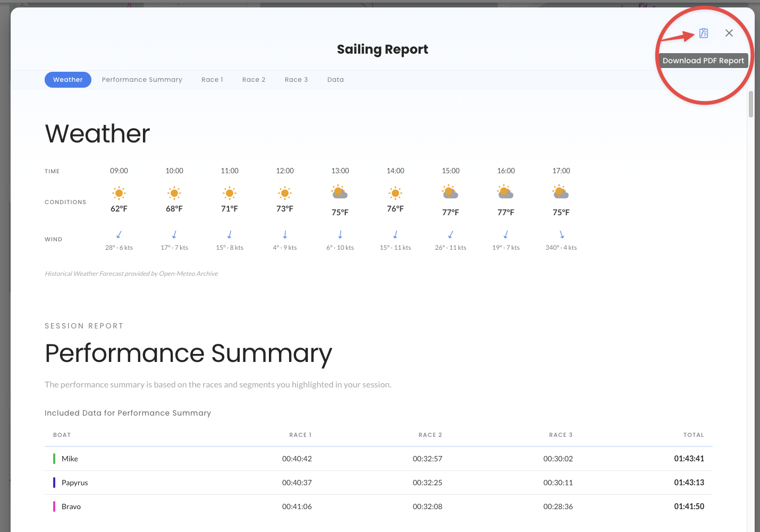Click the vertical scrollbar of the report
Screen dimensions: 760x532
(751, 105)
